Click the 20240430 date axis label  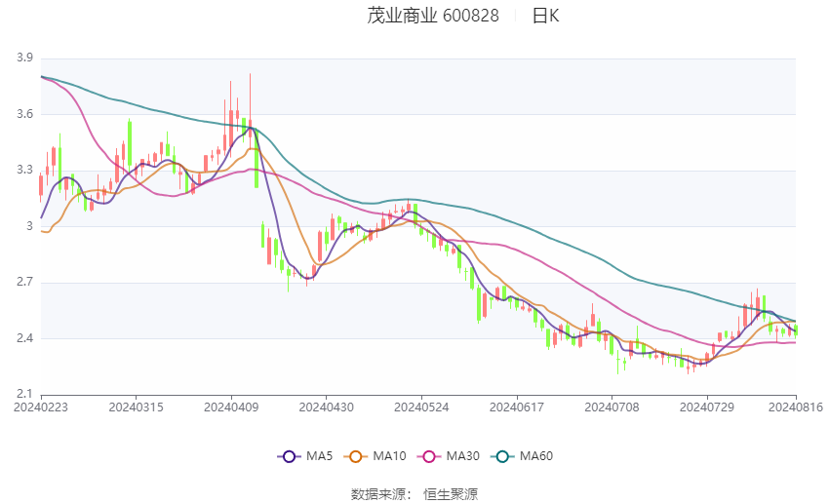[x=326, y=407]
